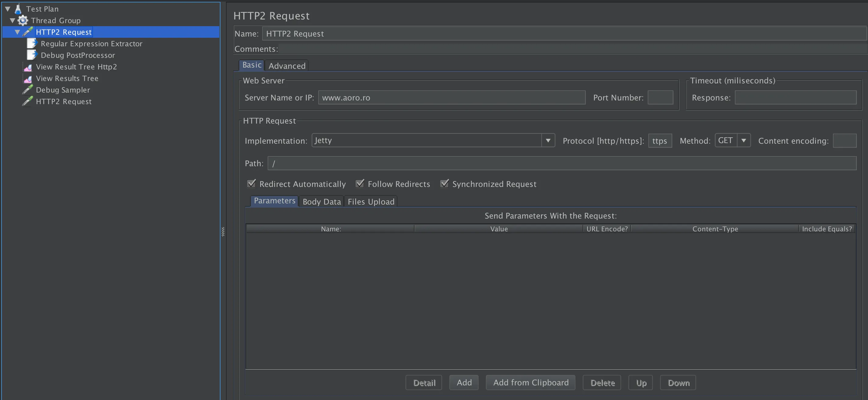Screen dimensions: 868x400
Task: Click the Add parameter button
Action: pos(464,383)
